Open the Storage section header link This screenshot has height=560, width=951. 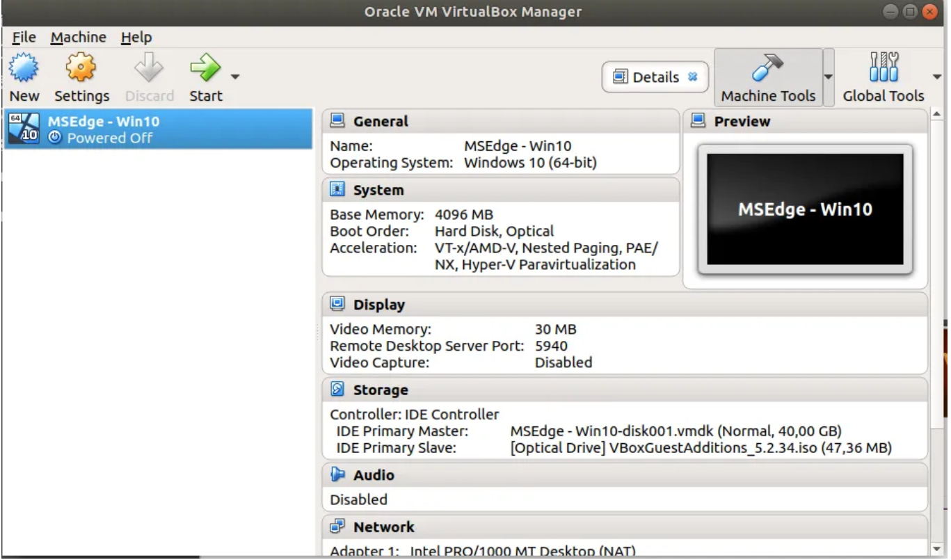[x=381, y=390]
